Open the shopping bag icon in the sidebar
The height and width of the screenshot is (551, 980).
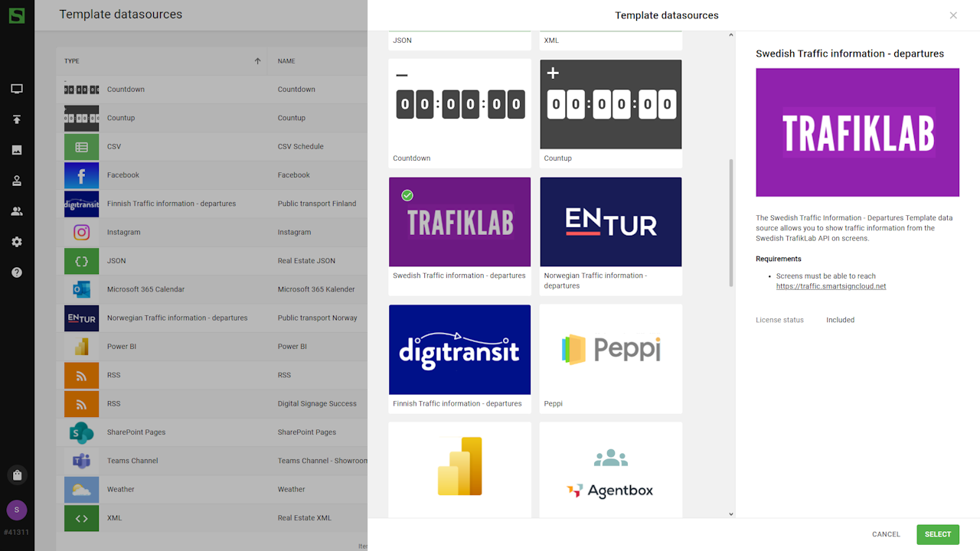coord(17,475)
